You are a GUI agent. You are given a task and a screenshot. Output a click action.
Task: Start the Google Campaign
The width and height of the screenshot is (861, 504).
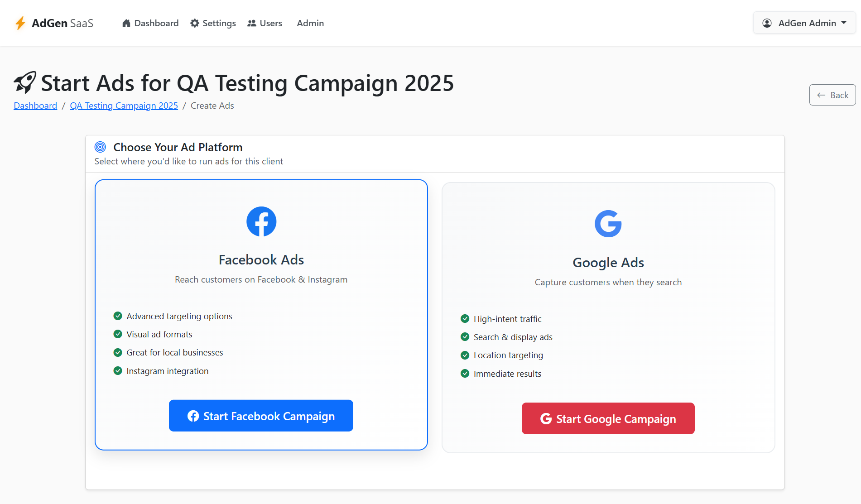(x=608, y=418)
